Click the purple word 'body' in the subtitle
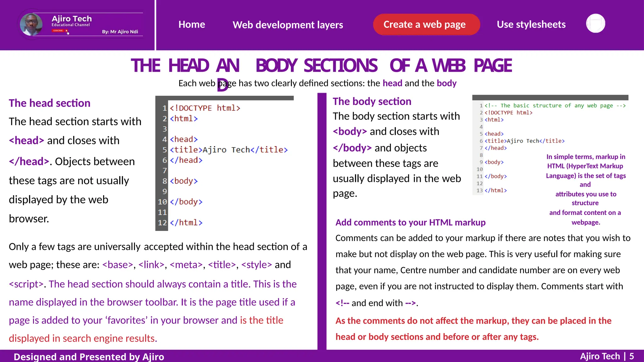 [x=447, y=83]
